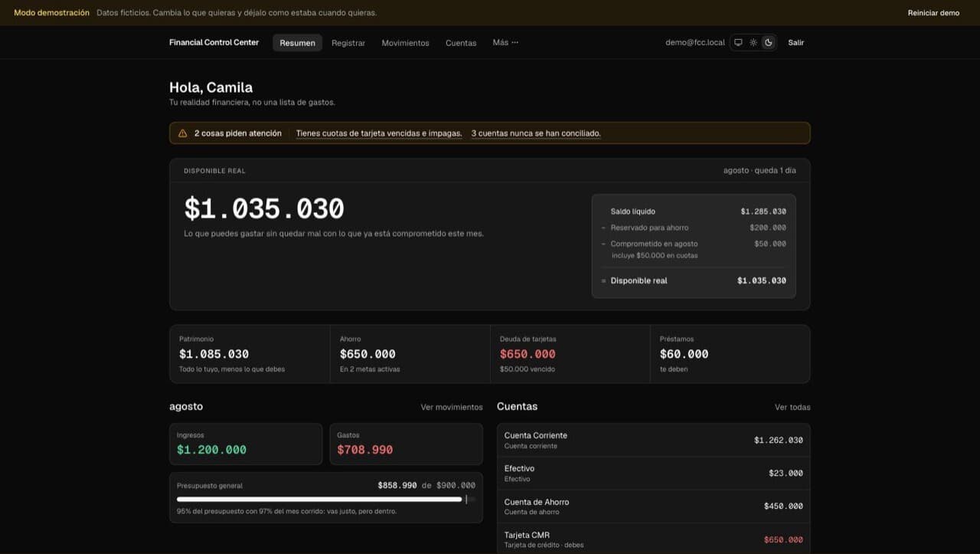Click the Préstamos $60.000 card

click(x=730, y=354)
